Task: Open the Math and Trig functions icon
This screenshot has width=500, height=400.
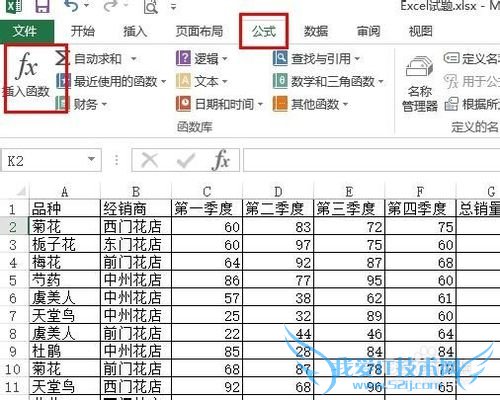Action: (x=280, y=81)
